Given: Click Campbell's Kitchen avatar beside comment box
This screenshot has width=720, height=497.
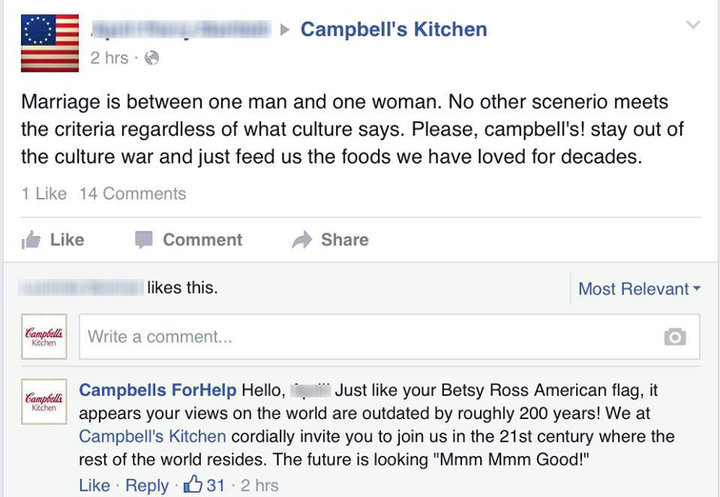Looking at the screenshot, I should click(45, 337).
